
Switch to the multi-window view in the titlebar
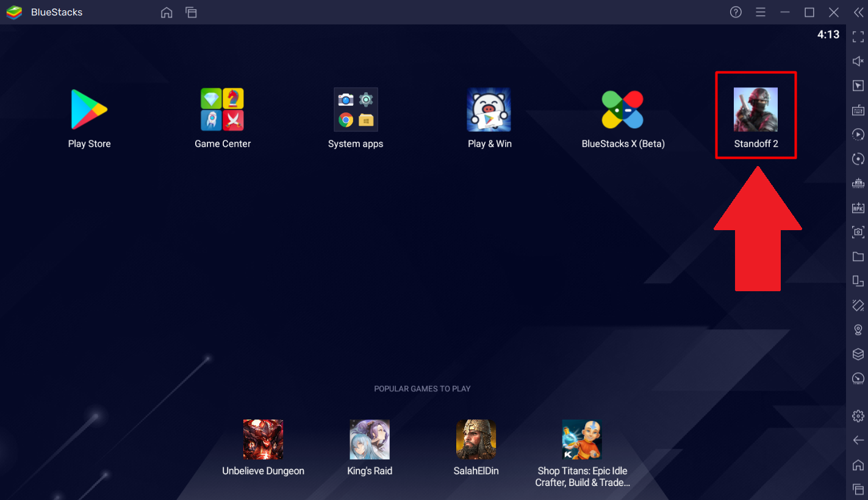(191, 12)
